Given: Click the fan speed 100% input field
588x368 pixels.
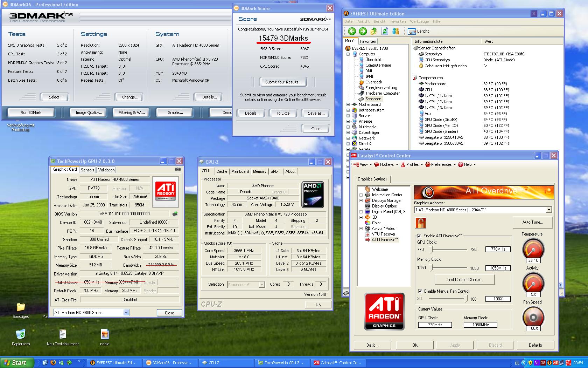Looking at the screenshot, I should click(498, 299).
